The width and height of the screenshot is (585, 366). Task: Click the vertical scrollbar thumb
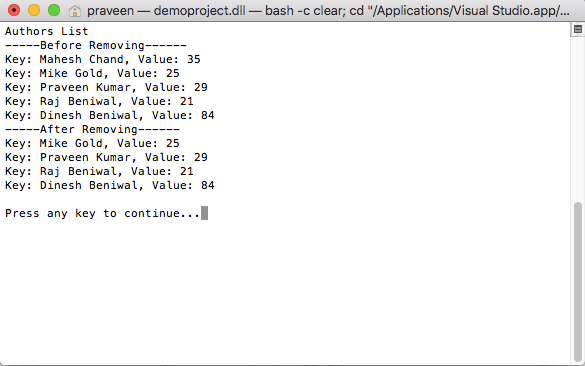click(578, 282)
